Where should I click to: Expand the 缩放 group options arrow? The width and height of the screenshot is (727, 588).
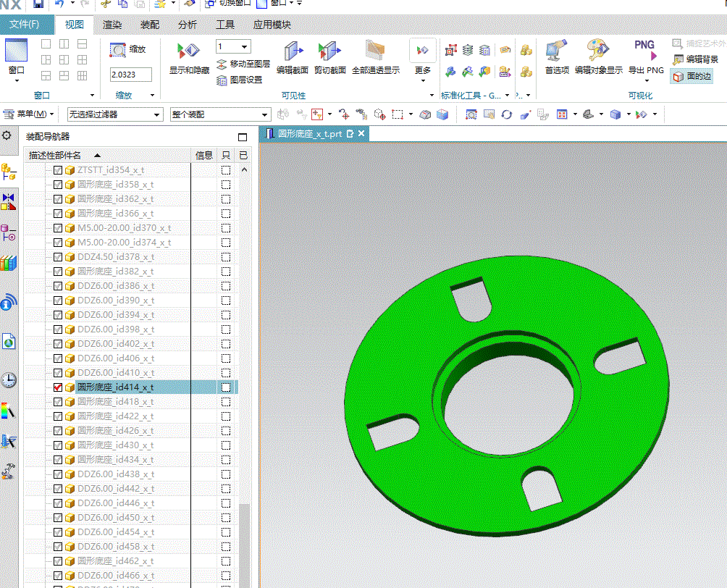pos(152,96)
